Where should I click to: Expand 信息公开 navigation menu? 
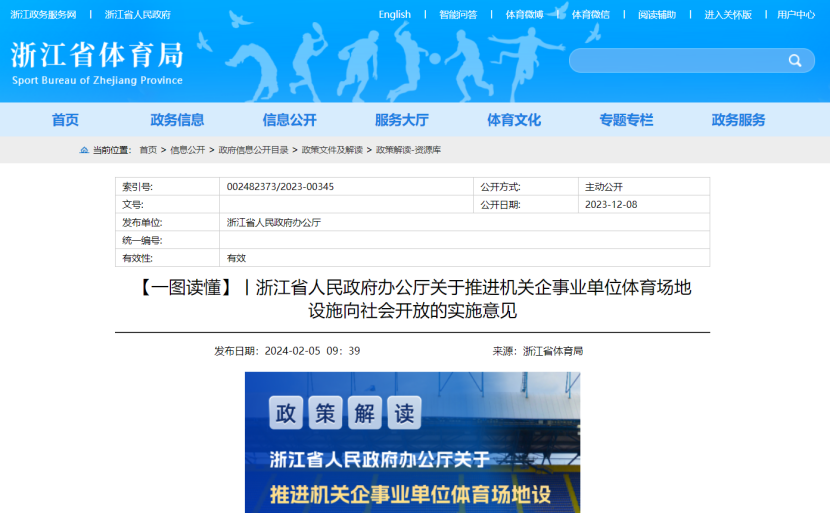coord(289,120)
